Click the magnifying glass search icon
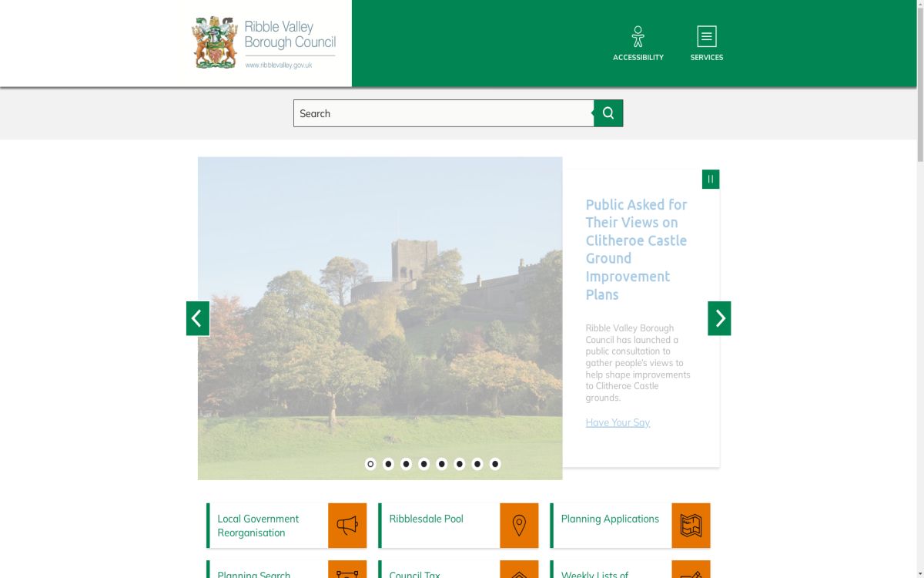924x578 pixels. pyautogui.click(x=608, y=113)
